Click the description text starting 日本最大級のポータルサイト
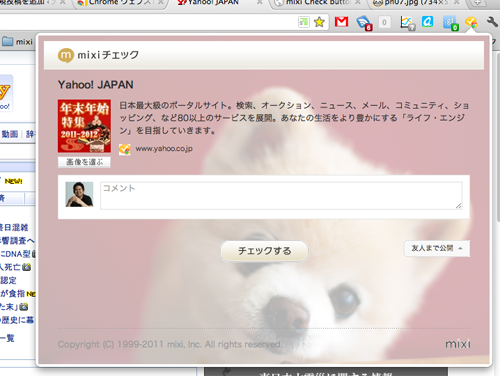500x376 pixels. point(294,118)
